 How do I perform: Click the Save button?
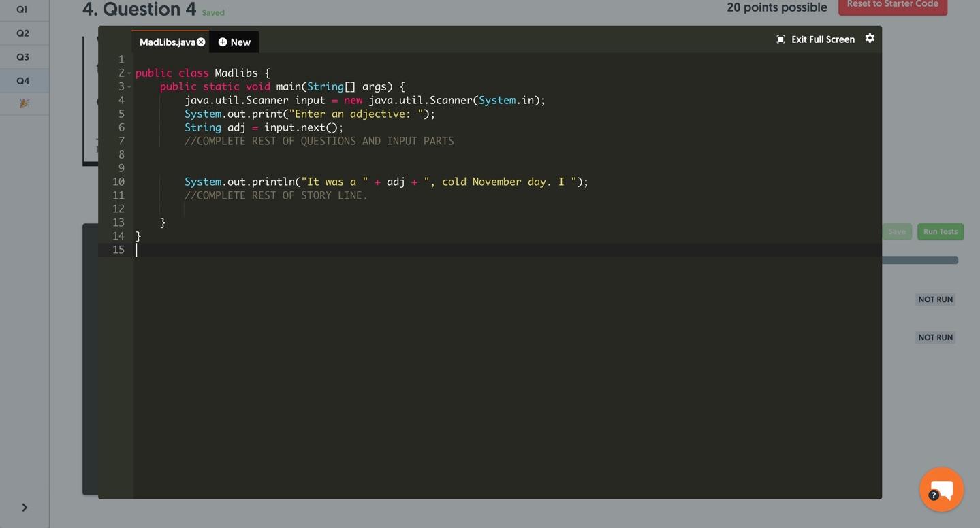tap(896, 231)
